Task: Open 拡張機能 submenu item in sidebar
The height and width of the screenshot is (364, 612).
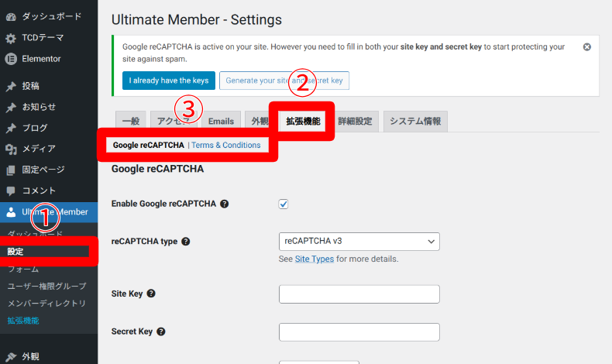Action: (x=23, y=321)
